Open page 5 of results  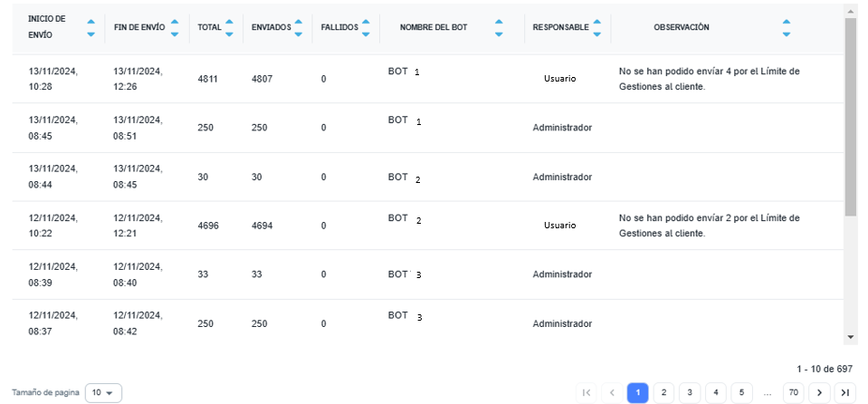click(x=740, y=392)
